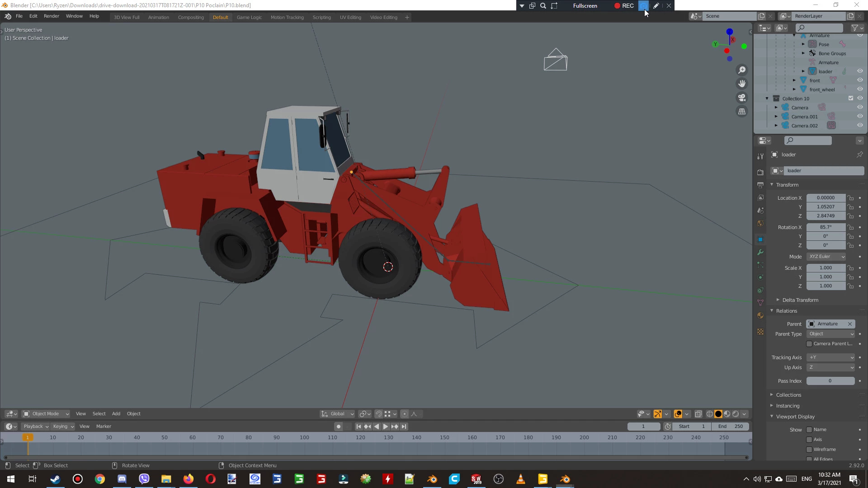Viewport: 868px width, 488px height.
Task: Switch perspective/orthographic grid icon
Action: pos(742,111)
